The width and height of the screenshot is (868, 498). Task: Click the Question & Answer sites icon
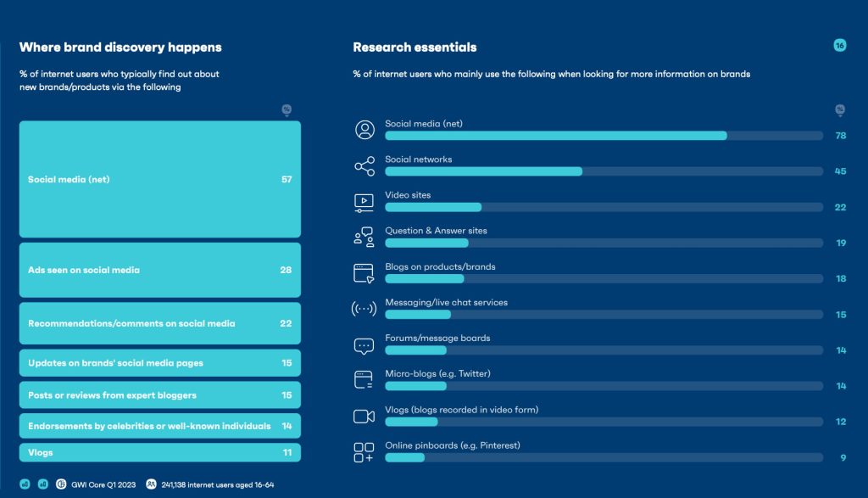(x=364, y=237)
